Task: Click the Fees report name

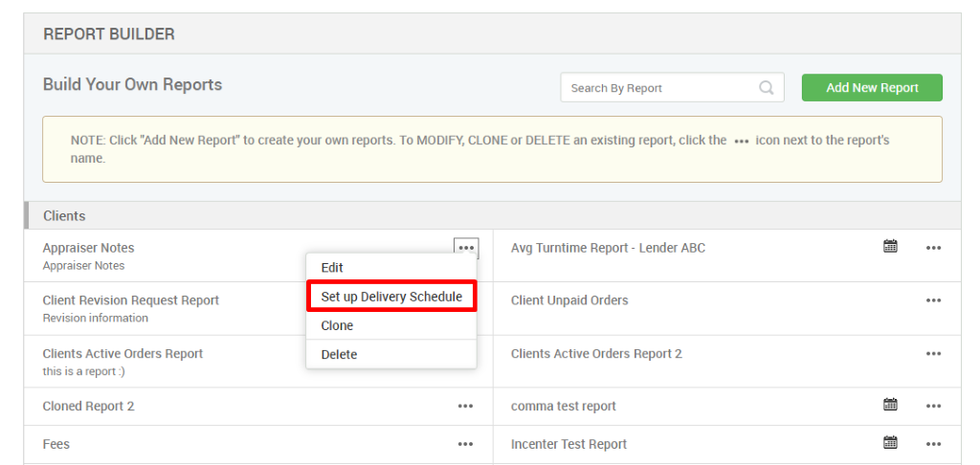Action: 56,444
